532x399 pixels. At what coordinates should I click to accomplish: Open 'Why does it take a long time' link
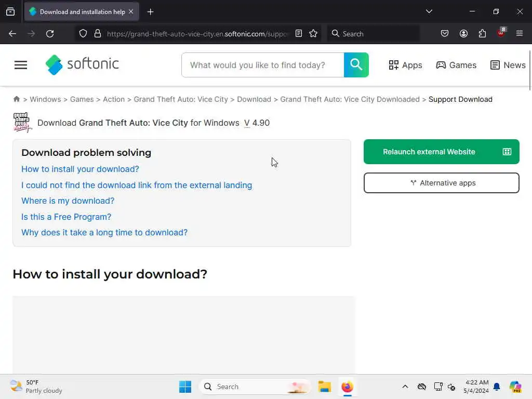pyautogui.click(x=104, y=232)
